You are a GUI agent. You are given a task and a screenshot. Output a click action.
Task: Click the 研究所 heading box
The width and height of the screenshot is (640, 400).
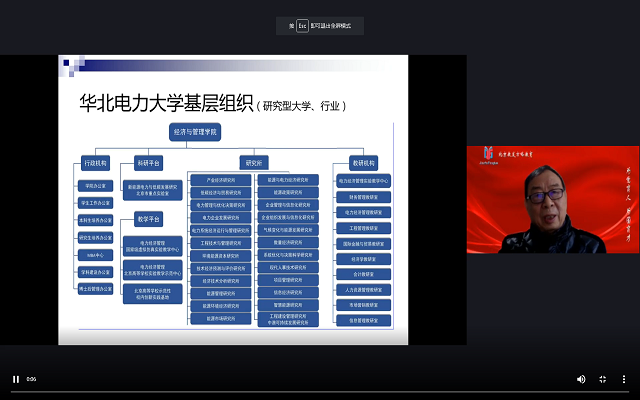254,163
